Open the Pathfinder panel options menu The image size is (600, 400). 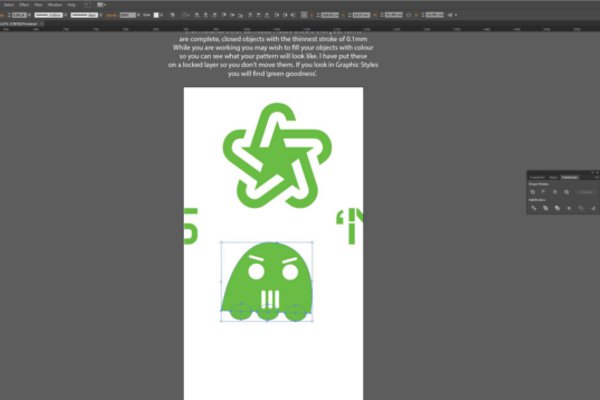pyautogui.click(x=596, y=177)
